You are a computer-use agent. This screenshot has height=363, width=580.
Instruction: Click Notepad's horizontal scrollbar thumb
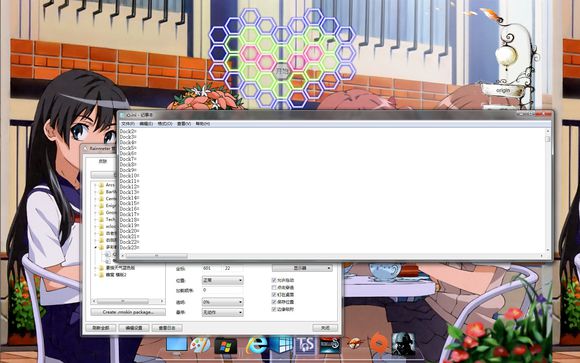pyautogui.click(x=156, y=256)
